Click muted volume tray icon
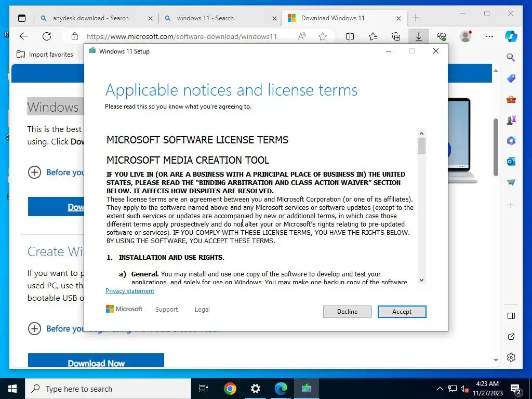This screenshot has width=532, height=399. 464,389
